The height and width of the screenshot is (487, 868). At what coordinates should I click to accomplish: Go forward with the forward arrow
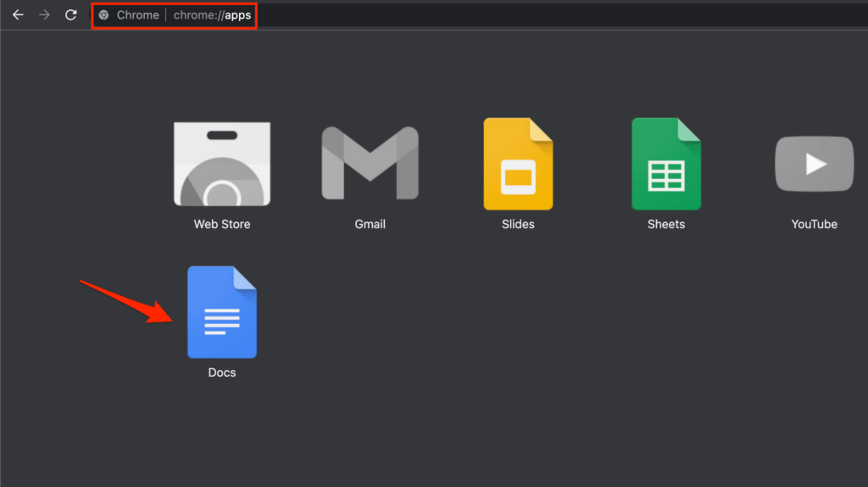(x=44, y=15)
